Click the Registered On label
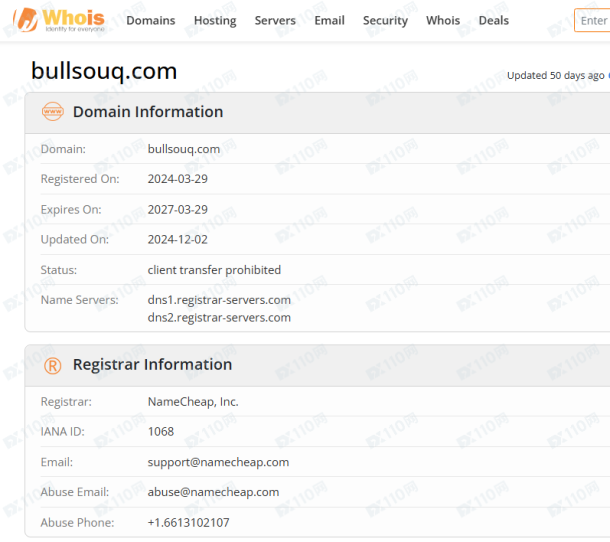This screenshot has height=542, width=610. 80,179
